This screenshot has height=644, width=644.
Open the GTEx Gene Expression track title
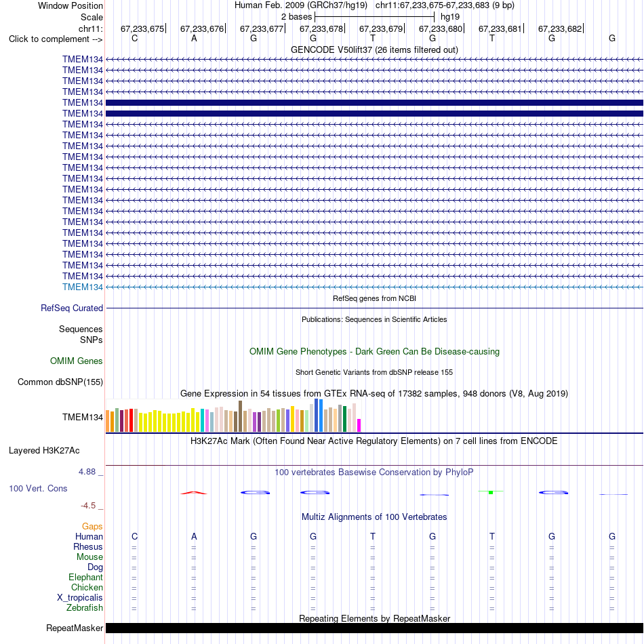click(374, 393)
